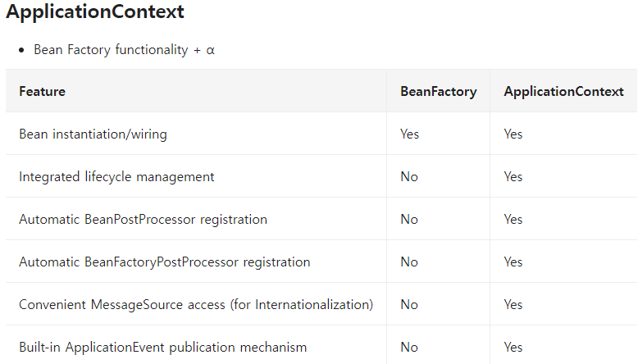
Task: Click BeanFactory Yes for Bean instantiation/wiring
Action: click(409, 134)
